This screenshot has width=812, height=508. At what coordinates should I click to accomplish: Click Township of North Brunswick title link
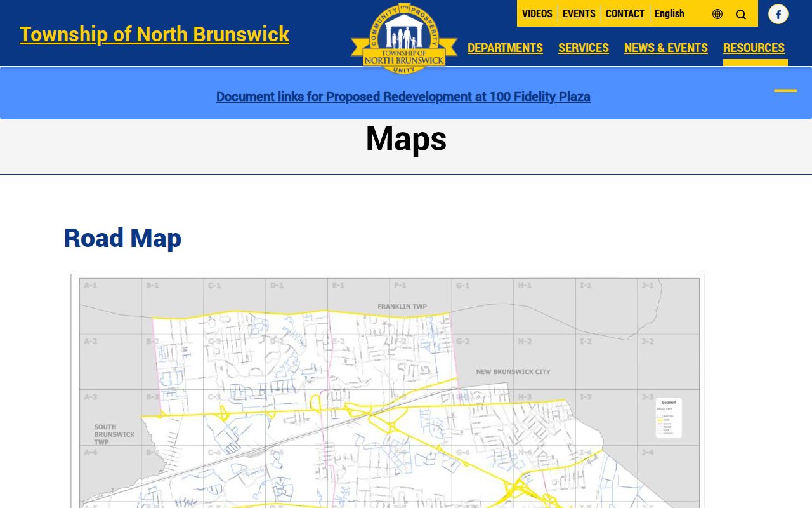tap(155, 34)
